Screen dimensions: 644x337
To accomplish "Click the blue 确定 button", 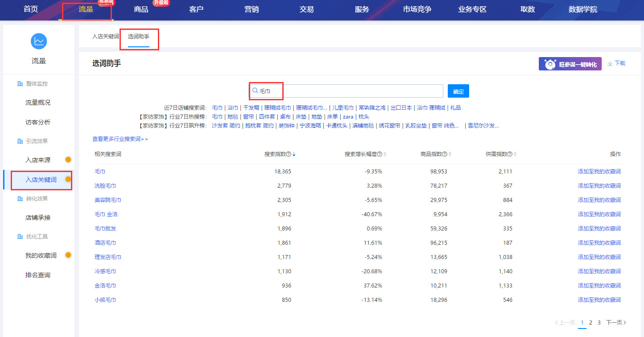I will (458, 91).
